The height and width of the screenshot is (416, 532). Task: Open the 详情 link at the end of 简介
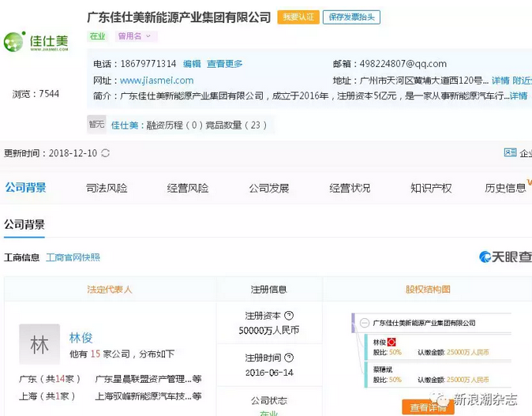pyautogui.click(x=519, y=96)
